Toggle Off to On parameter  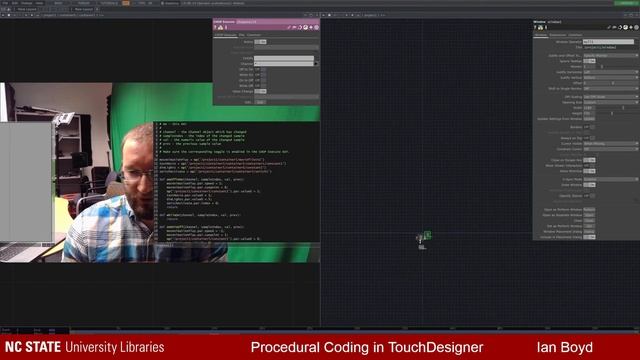(x=260, y=69)
